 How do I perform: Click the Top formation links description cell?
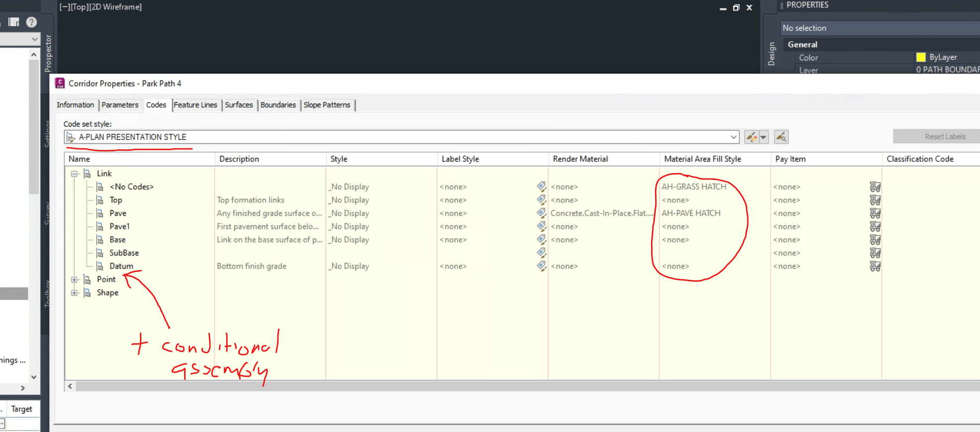pyautogui.click(x=251, y=200)
